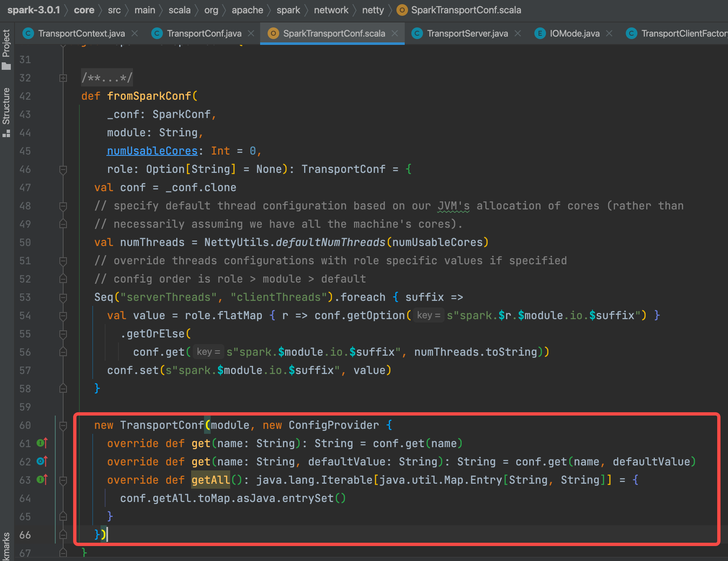Click the implements gutter icon on line 61

(42, 443)
